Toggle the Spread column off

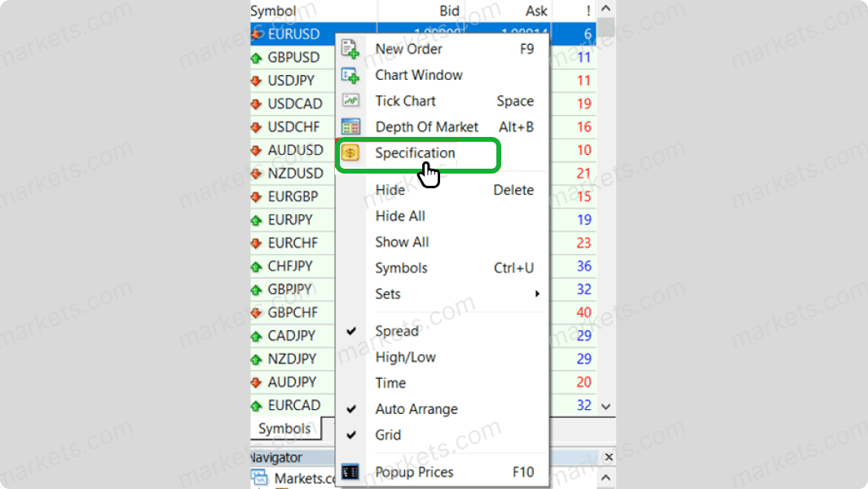click(x=397, y=331)
